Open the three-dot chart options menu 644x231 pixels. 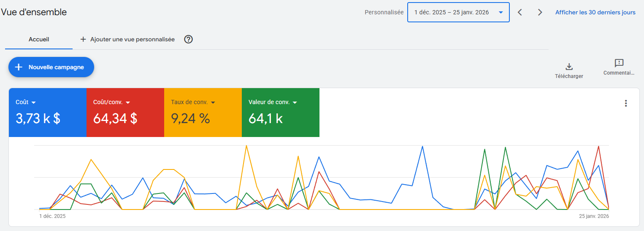(x=626, y=103)
